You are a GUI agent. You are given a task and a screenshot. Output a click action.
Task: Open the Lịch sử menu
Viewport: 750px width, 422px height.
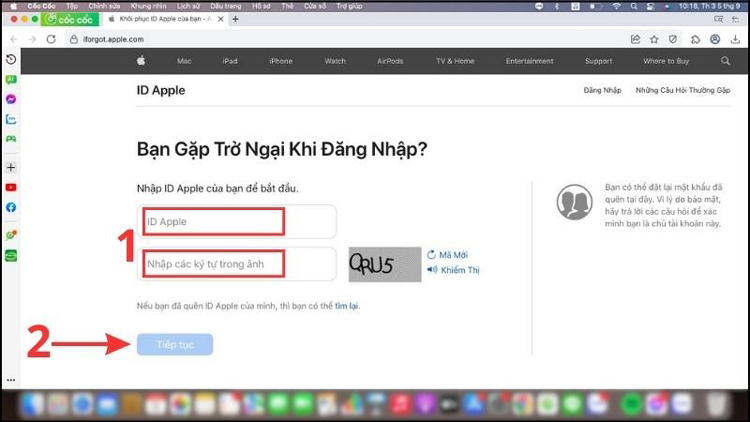[x=188, y=6]
